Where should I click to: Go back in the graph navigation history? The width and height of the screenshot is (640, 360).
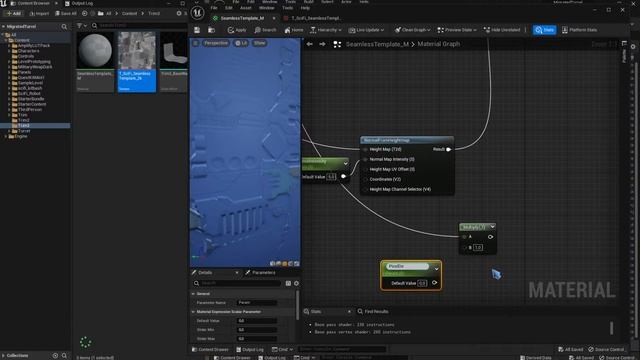point(309,44)
